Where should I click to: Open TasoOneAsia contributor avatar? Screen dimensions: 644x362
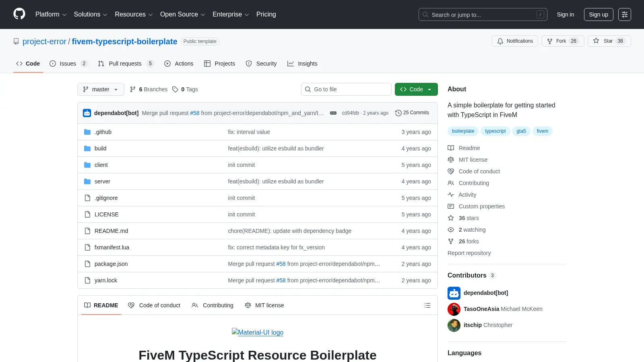[454, 309]
